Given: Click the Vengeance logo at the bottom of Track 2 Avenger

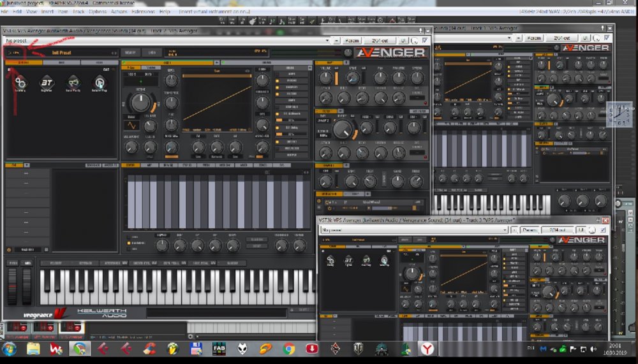Looking at the screenshot, I should [44, 314].
